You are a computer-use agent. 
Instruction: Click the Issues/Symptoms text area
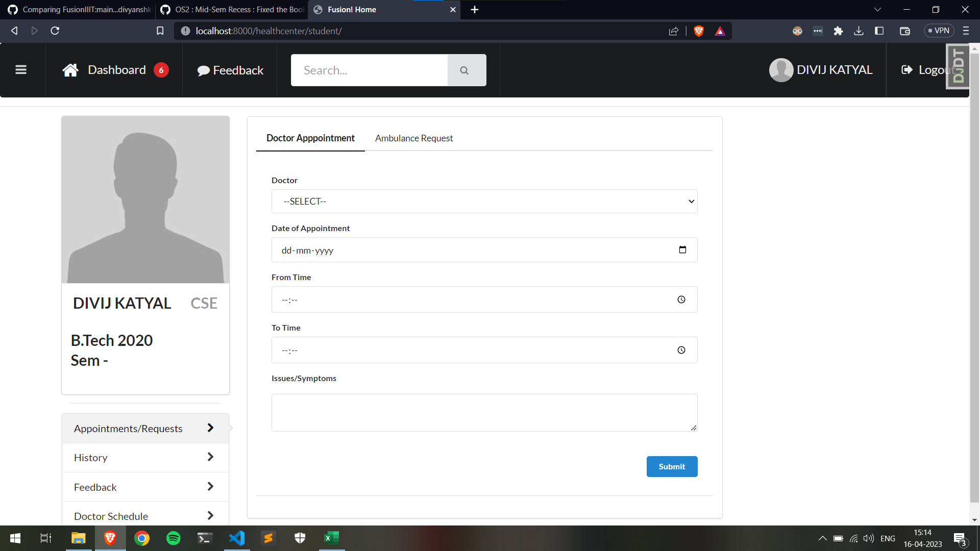pyautogui.click(x=484, y=413)
